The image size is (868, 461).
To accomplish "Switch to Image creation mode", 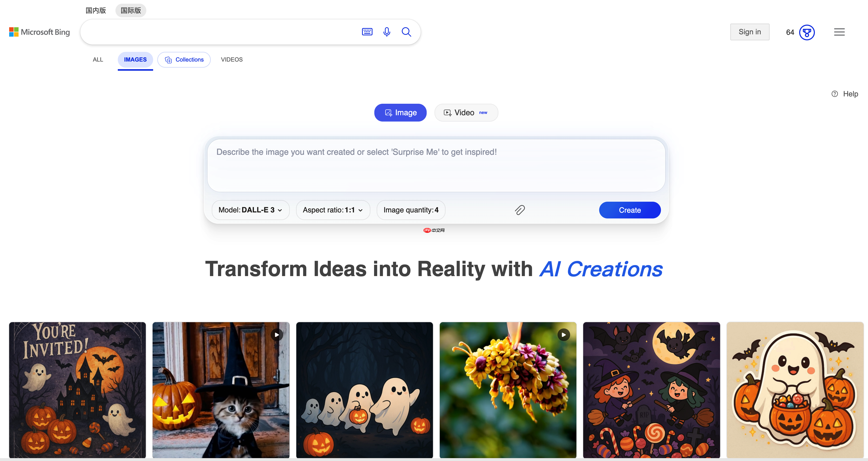I will pyautogui.click(x=400, y=113).
